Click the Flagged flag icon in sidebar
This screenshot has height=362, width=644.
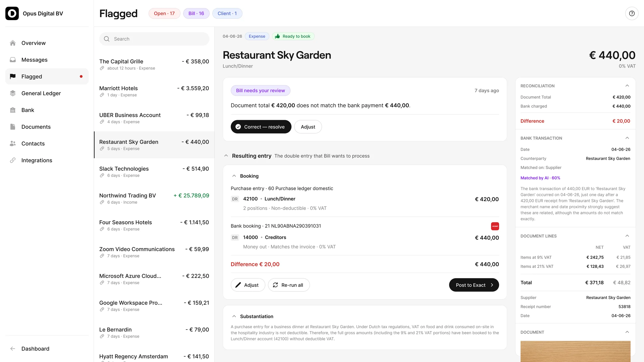[13, 76]
